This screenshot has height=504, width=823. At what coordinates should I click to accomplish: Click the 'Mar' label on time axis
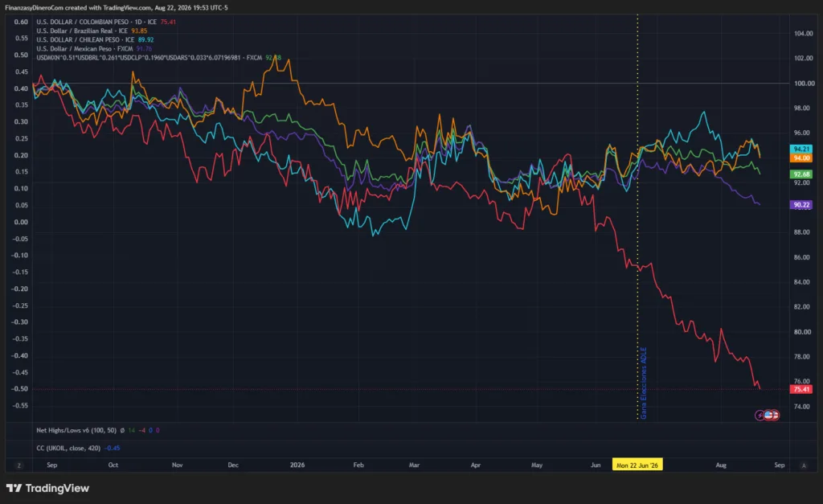[414, 465]
